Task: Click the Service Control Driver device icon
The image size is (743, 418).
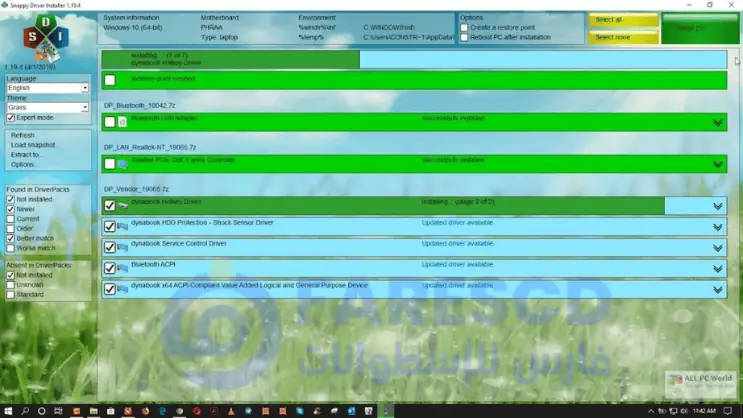Action: (122, 247)
